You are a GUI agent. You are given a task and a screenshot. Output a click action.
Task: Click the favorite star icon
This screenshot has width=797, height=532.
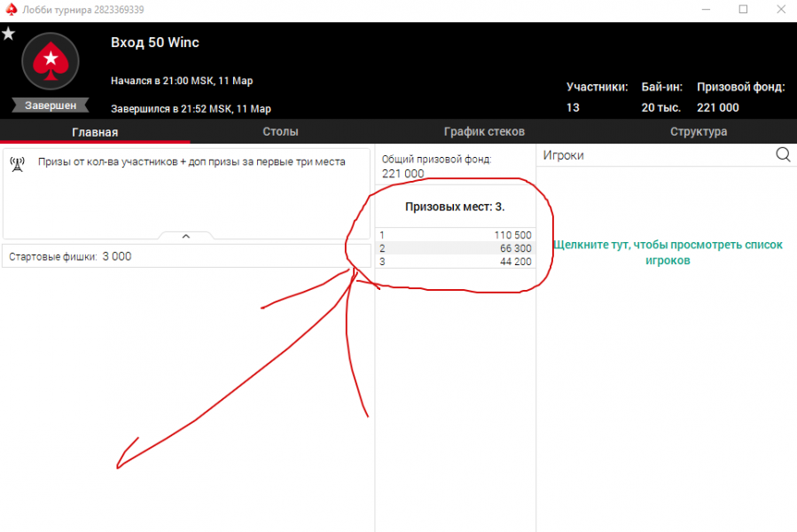(8, 34)
